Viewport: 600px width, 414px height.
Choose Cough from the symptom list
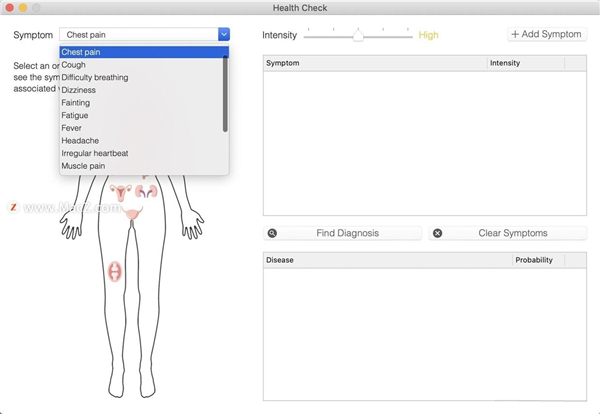(x=74, y=65)
